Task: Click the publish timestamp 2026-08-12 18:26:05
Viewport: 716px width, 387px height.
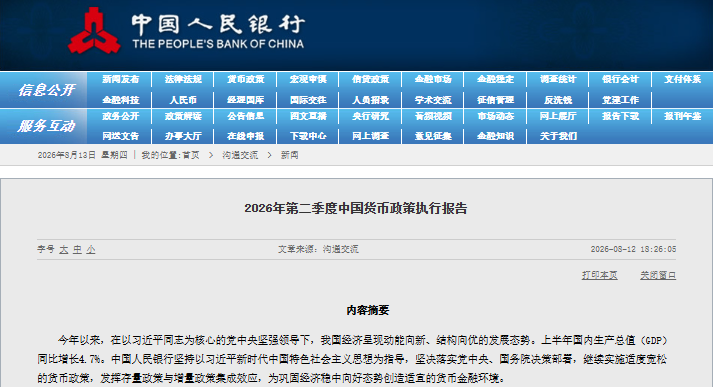Action: click(633, 249)
